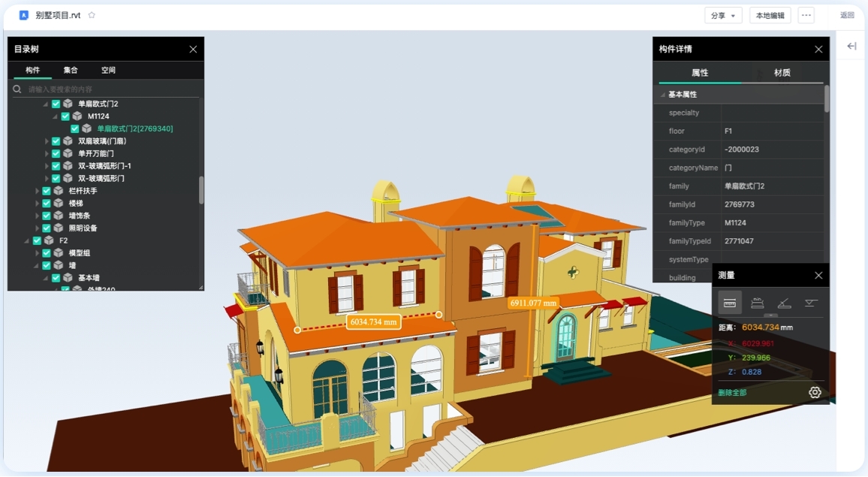Switch to the 集合 tab
Screen dimensions: 868x477
tap(71, 71)
